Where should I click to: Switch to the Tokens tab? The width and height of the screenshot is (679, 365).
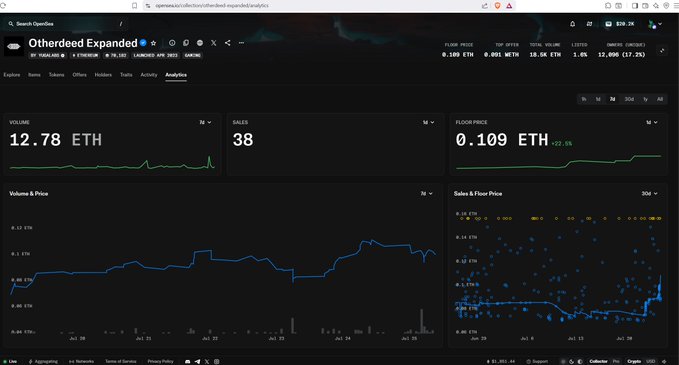pyautogui.click(x=56, y=75)
